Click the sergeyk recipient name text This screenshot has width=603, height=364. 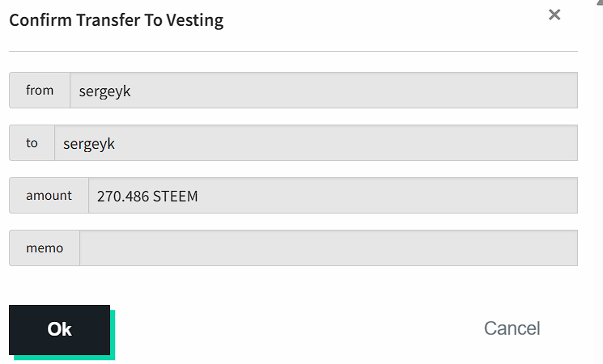pos(89,144)
